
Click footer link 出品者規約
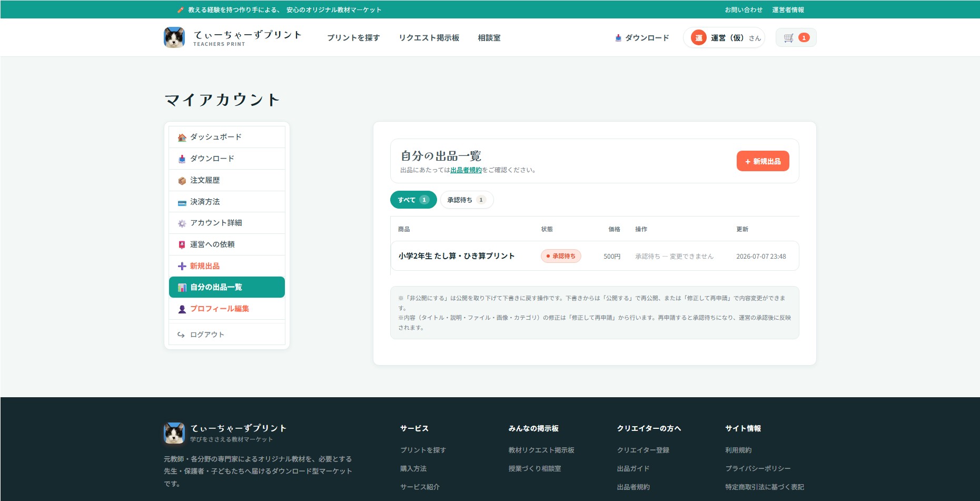pos(633,487)
